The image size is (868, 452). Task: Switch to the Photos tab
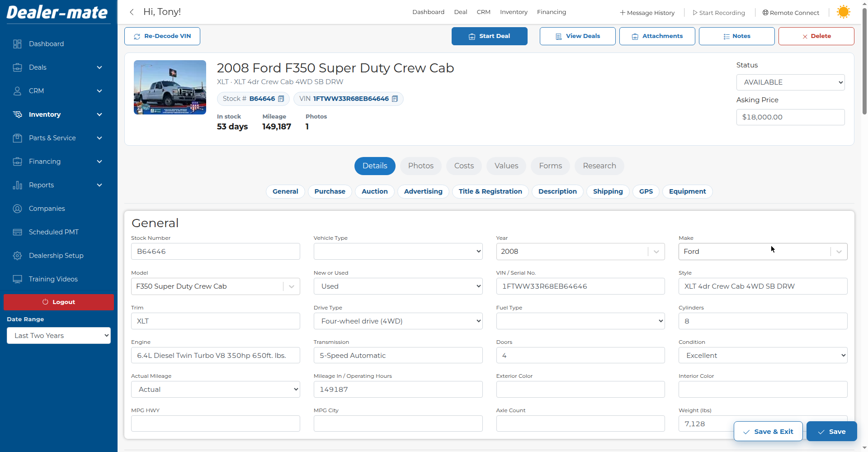tap(421, 166)
